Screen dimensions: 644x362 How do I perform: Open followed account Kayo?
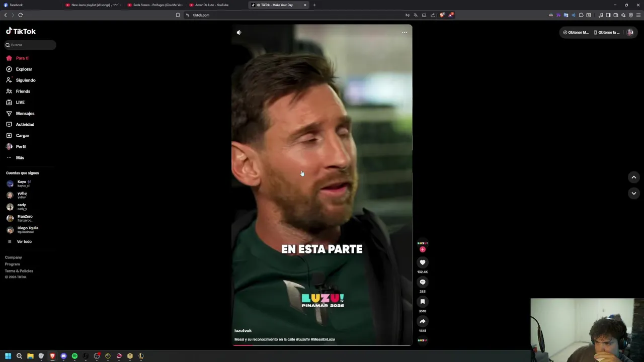click(x=23, y=184)
